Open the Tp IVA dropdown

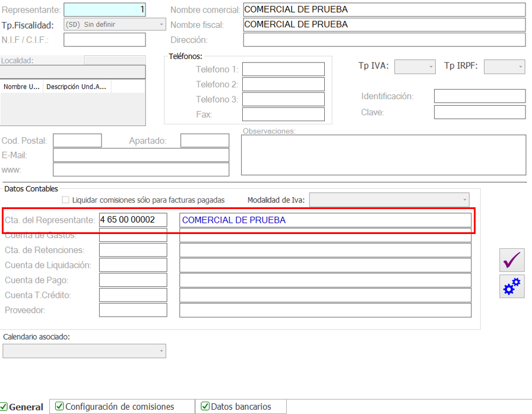pos(415,67)
